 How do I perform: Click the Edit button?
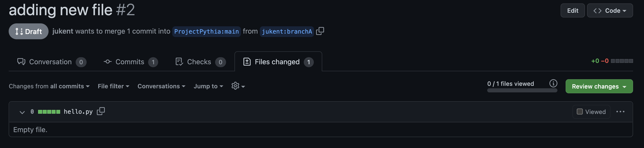coord(572,10)
